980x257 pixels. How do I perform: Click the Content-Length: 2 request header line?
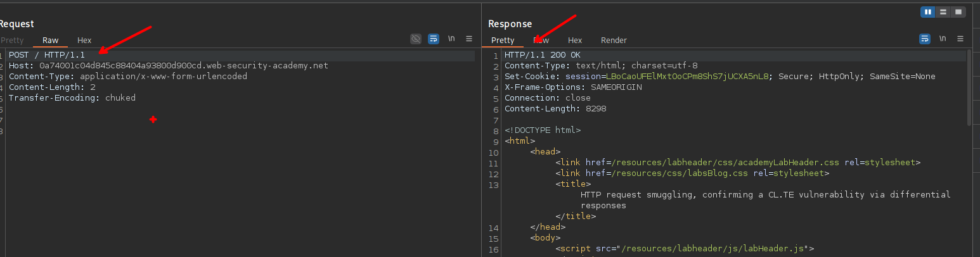[52, 87]
